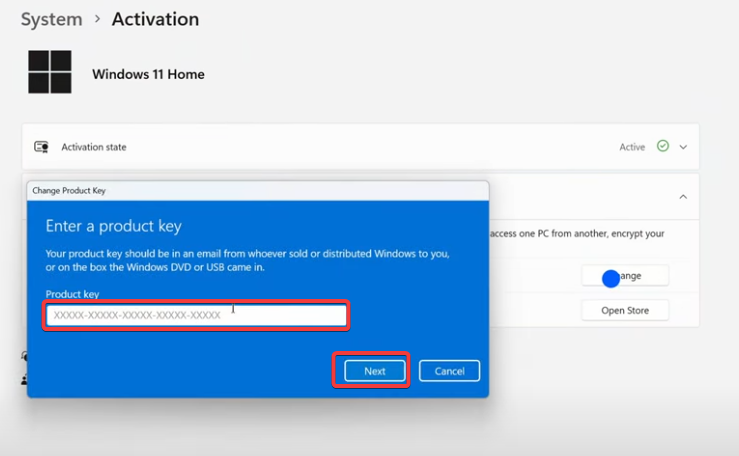
Task: Click the Change Product Key title bar
Action: (x=258, y=191)
